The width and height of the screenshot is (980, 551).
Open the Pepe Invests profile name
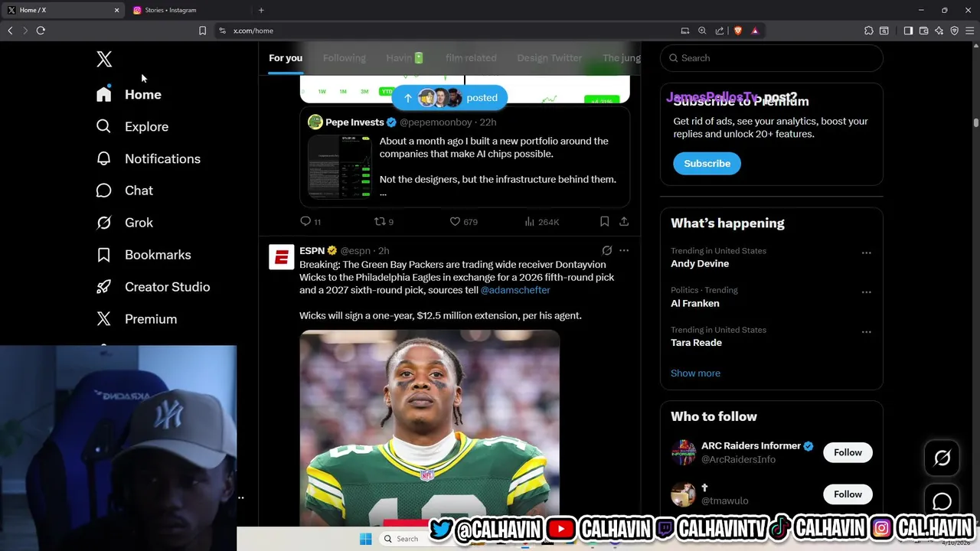354,122
